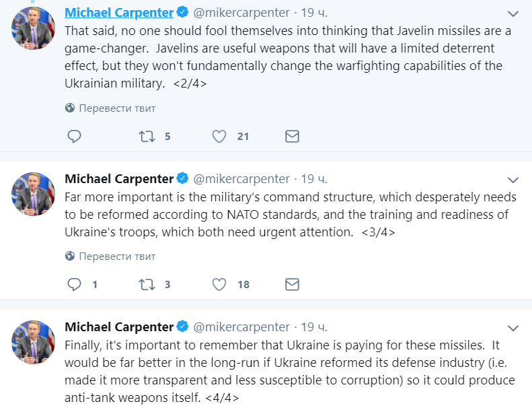Select the avatar next to the 4/4 tweet
Screen dimensions: 532x410
point(33,341)
